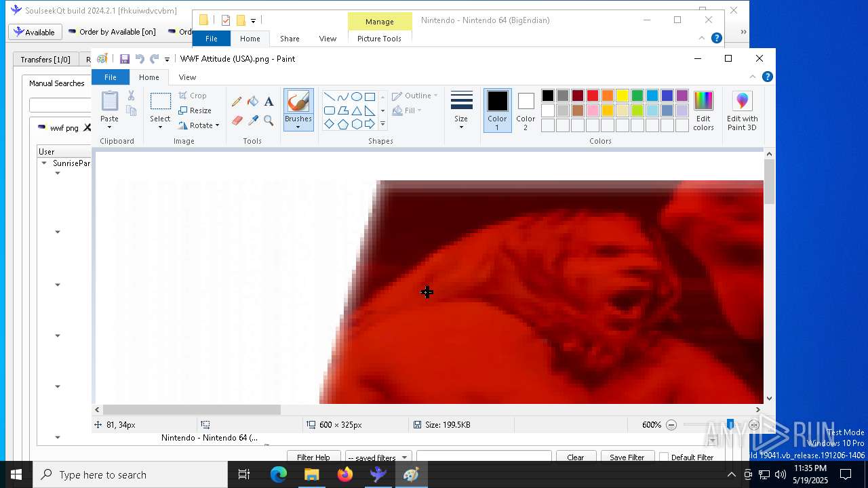Open Manual Searches tab in Soulseek
The image size is (868, 488).
click(57, 83)
